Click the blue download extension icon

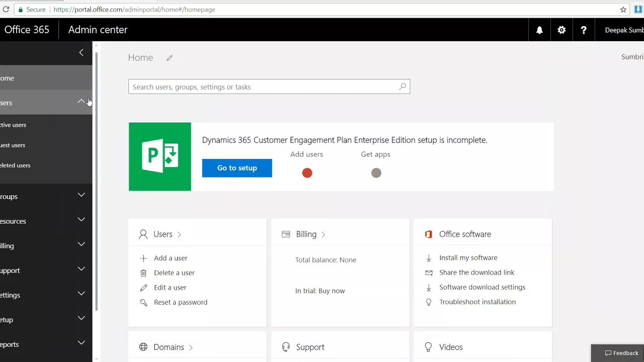click(x=638, y=10)
